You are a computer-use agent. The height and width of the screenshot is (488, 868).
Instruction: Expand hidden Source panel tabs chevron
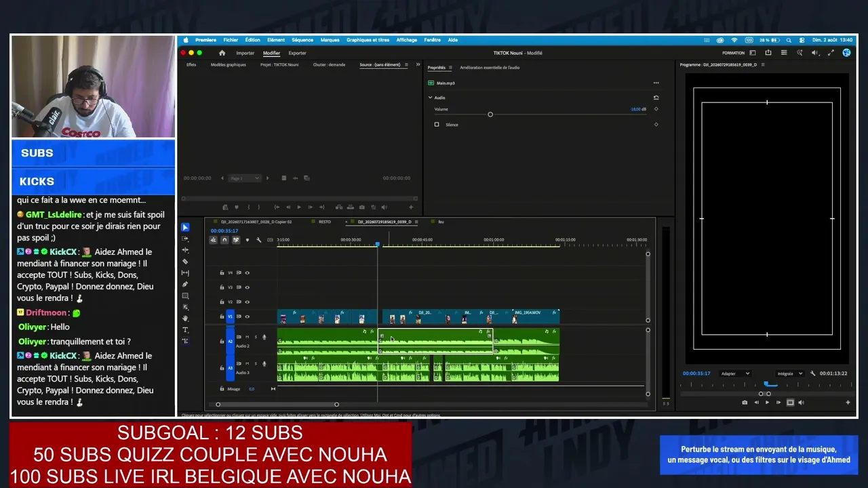[418, 65]
